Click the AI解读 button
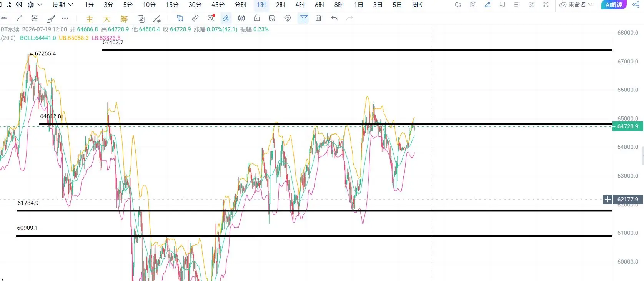644x281 pixels. pyautogui.click(x=614, y=5)
